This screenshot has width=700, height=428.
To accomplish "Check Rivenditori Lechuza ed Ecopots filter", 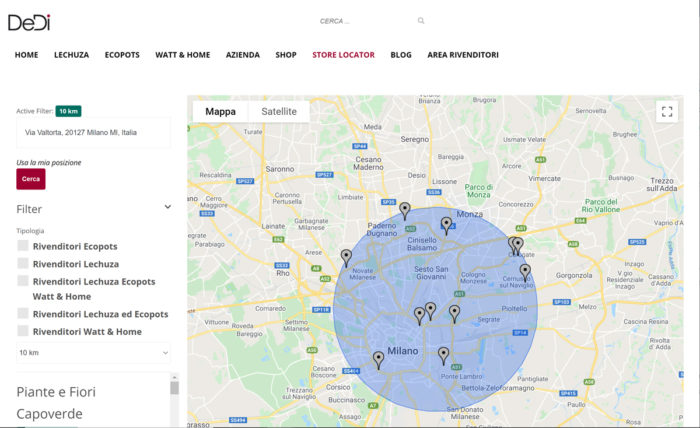I will click(23, 313).
